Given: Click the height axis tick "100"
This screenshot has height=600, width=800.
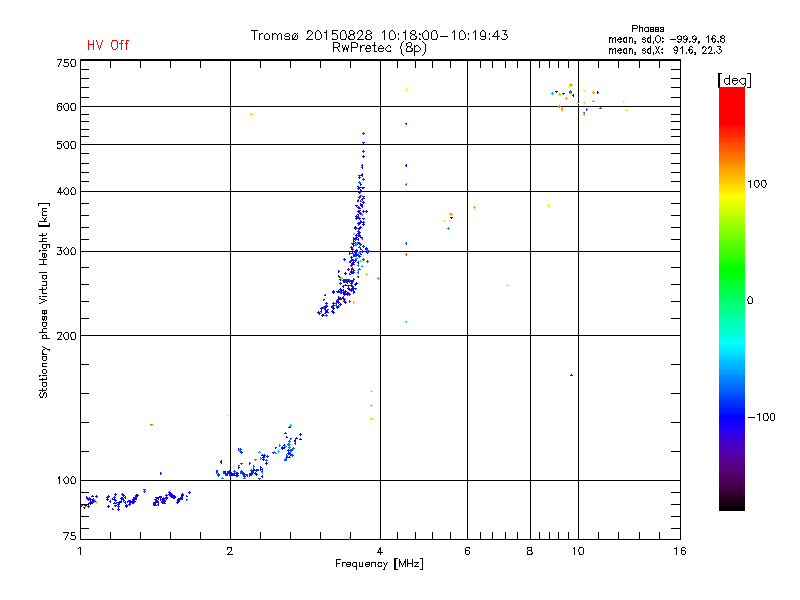Looking at the screenshot, I should (x=66, y=480).
